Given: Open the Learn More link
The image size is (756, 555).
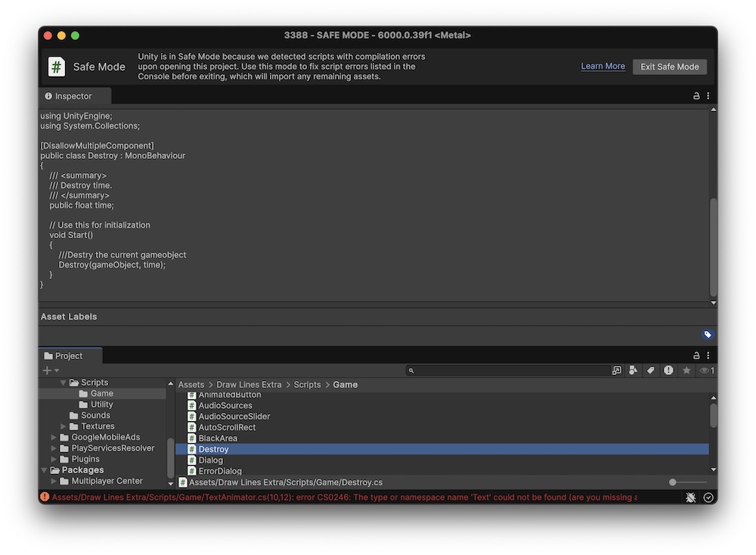Looking at the screenshot, I should (603, 67).
